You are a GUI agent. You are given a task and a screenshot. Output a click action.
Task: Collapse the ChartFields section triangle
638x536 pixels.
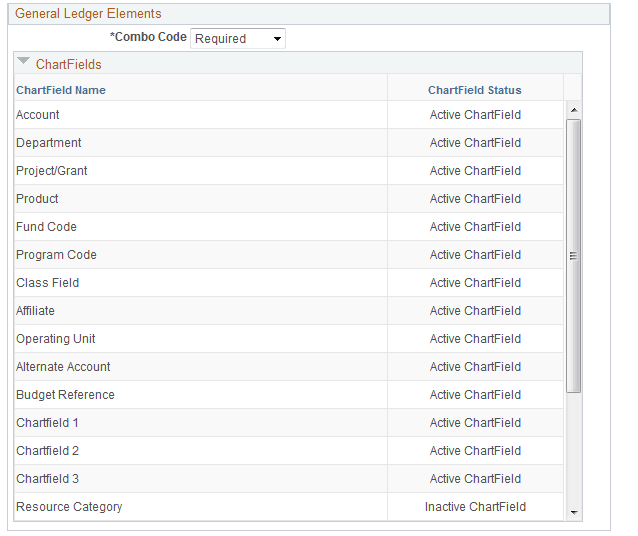(x=24, y=61)
